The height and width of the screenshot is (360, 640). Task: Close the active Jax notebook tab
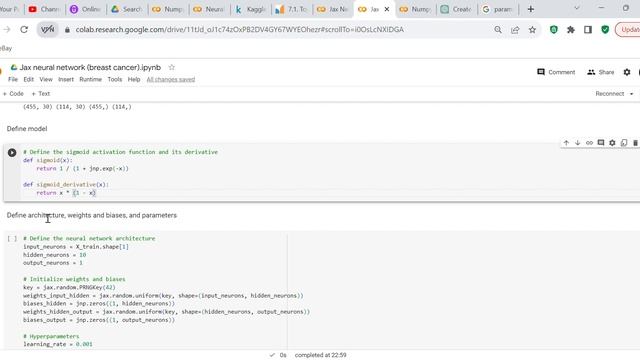click(387, 9)
